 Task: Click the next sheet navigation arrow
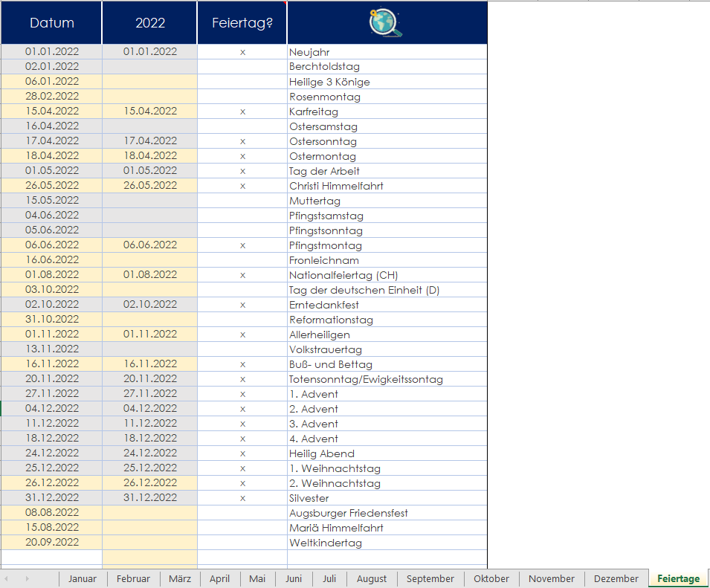pyautogui.click(x=28, y=578)
